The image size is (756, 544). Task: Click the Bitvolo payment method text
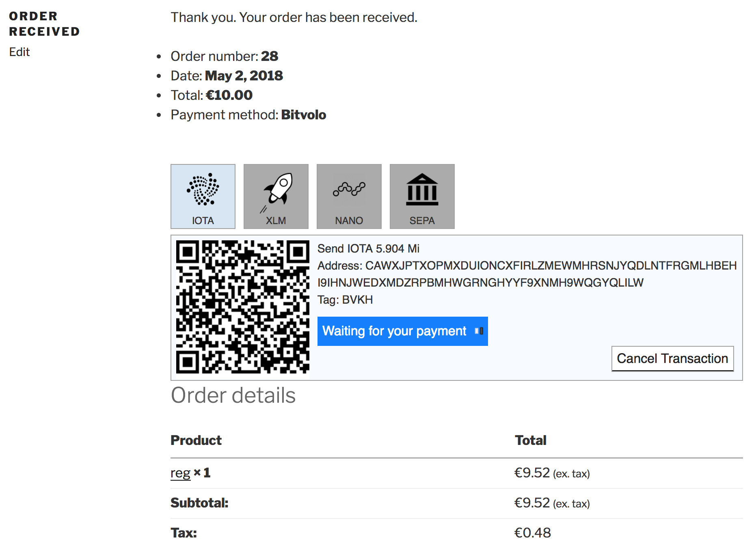304,115
